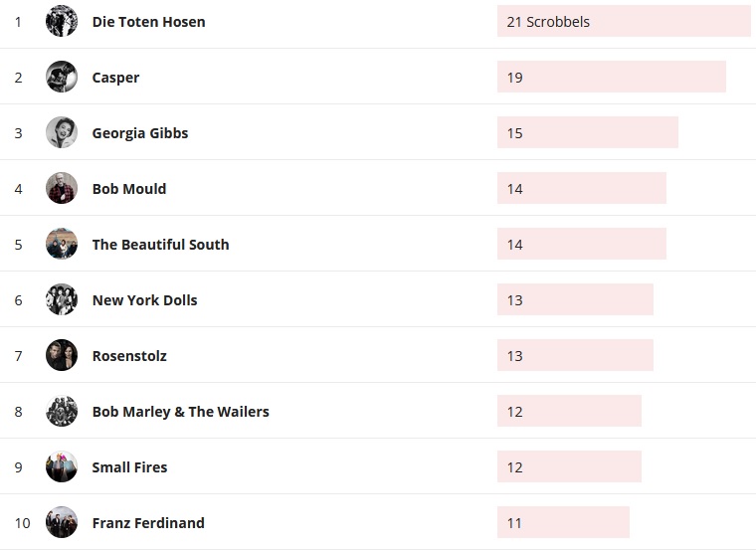
Task: Open Bob Marley & The Wailers link
Action: pos(180,412)
